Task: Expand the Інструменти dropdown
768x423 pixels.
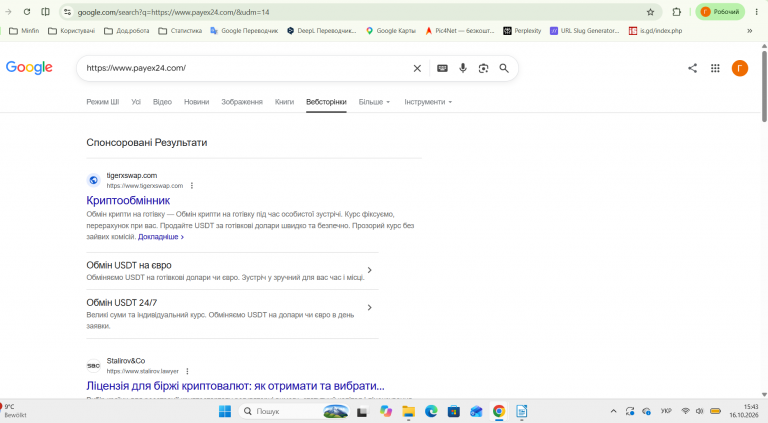Action: [428, 102]
